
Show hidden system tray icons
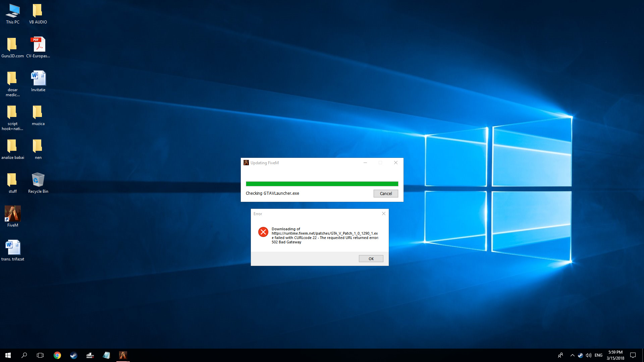point(573,355)
